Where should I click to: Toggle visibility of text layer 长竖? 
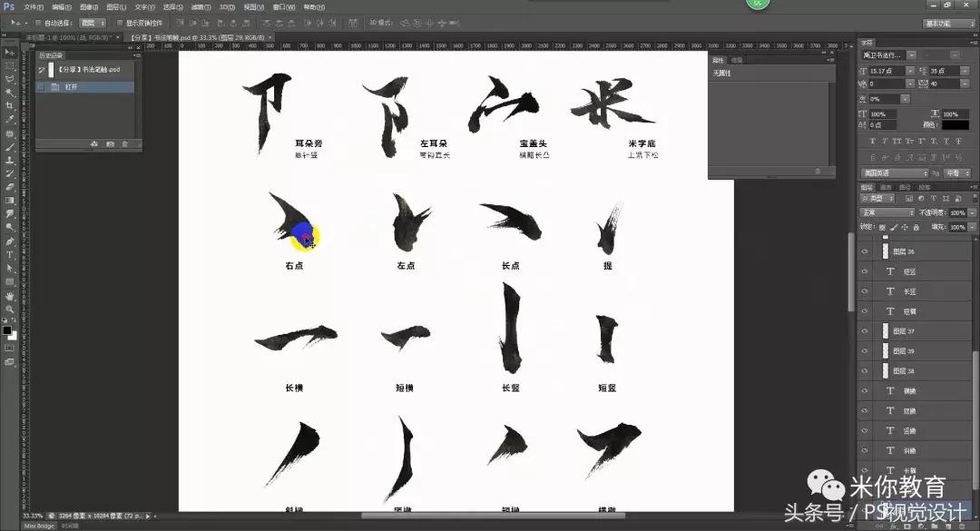(865, 291)
